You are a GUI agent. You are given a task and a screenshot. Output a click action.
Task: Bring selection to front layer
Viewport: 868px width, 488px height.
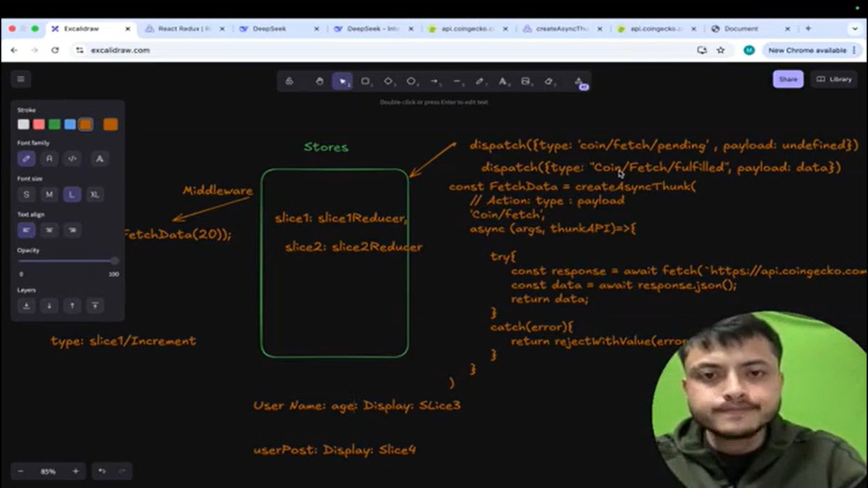click(94, 306)
